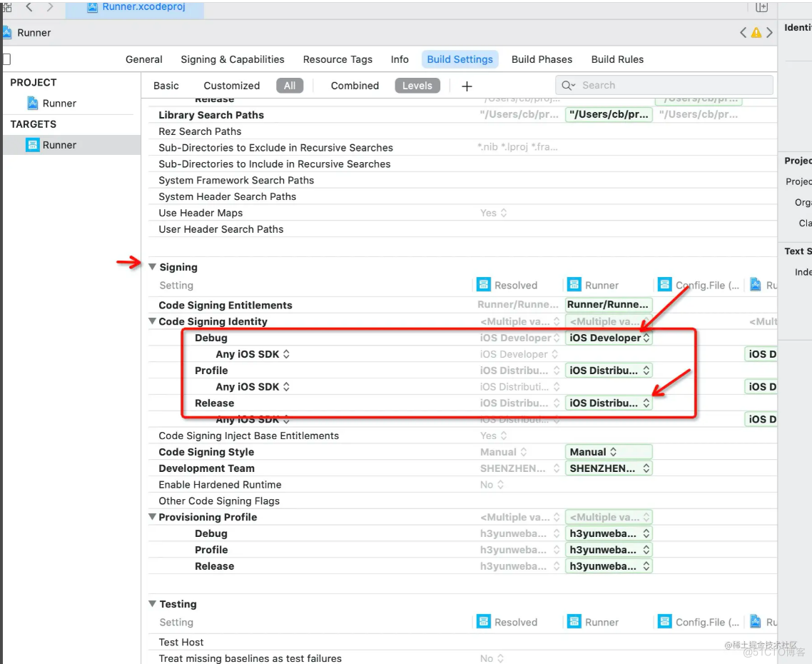This screenshot has width=812, height=664.
Task: Click the forward navigation chevron in toolbar
Action: click(x=50, y=6)
